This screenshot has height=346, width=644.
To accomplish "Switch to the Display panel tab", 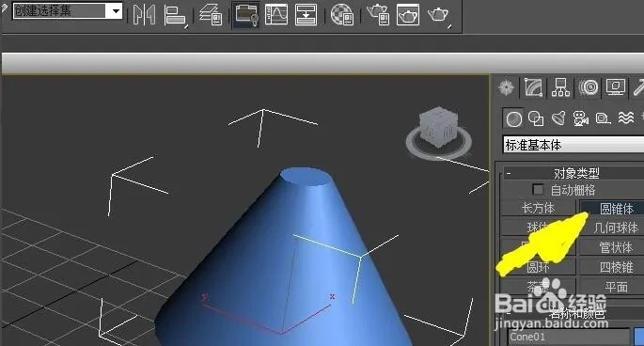I will [615, 87].
